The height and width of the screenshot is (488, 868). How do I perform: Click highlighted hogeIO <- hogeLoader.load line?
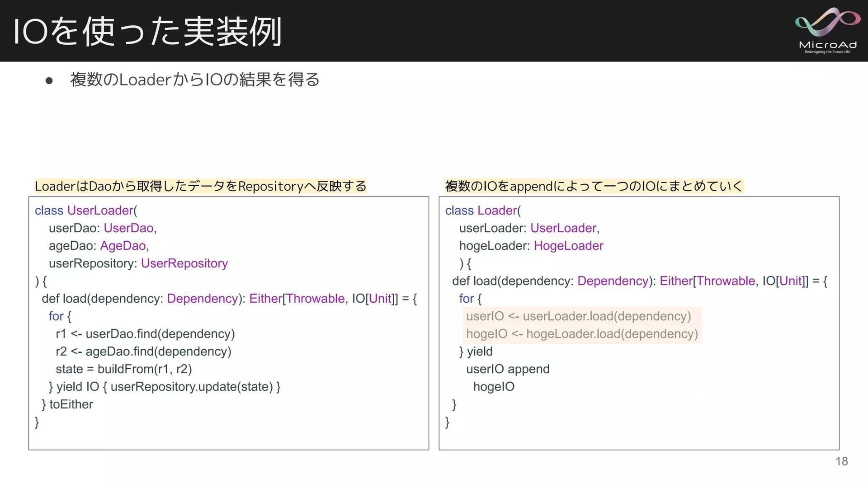[x=582, y=334]
